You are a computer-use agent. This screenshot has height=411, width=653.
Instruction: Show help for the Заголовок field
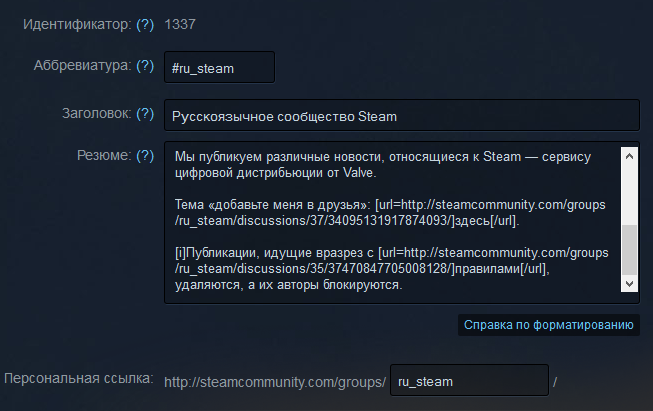coord(145,113)
